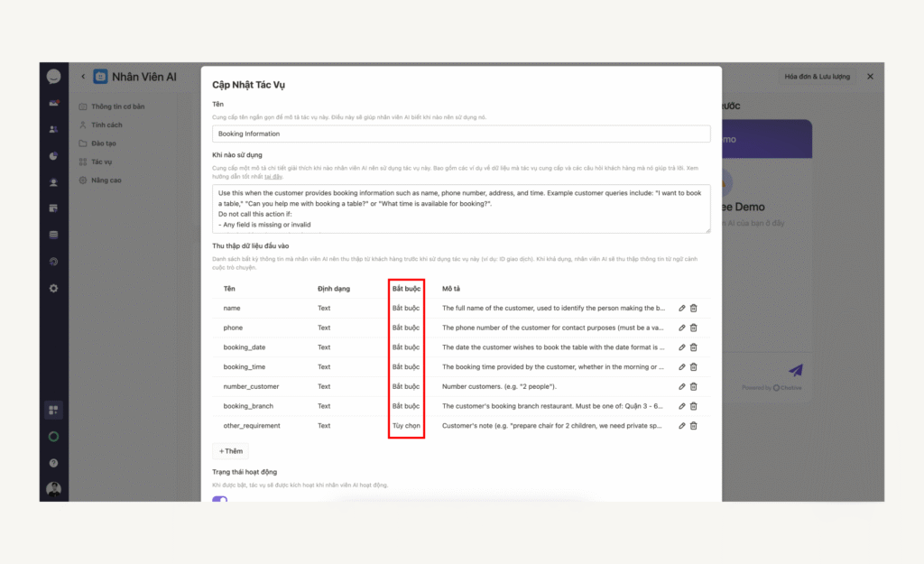The width and height of the screenshot is (924, 564).
Task: Select Nâng cao in side menu
Action: click(105, 180)
